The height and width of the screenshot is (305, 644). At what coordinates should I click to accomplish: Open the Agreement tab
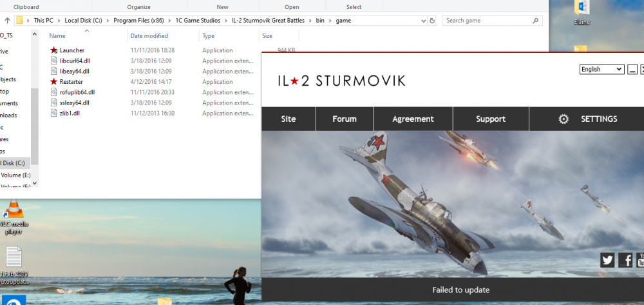point(413,119)
